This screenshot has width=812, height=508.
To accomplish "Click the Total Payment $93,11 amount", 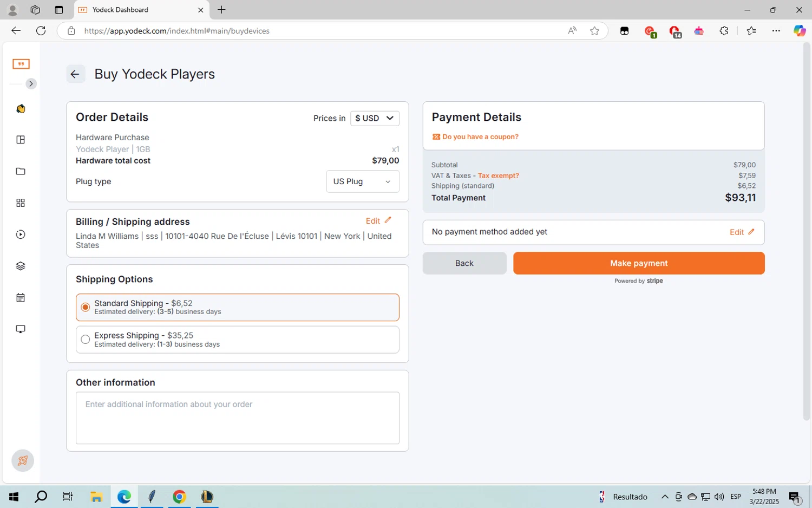I will [740, 198].
